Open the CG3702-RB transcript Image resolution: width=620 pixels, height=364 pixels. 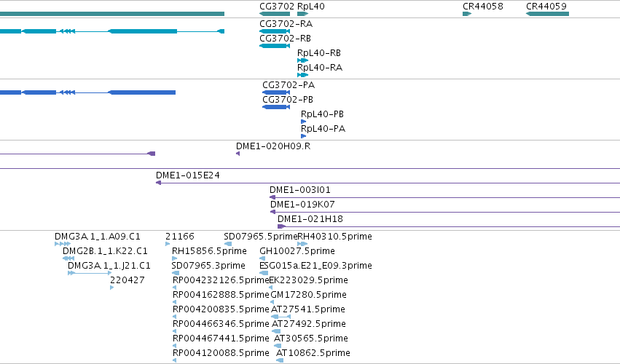coord(275,46)
